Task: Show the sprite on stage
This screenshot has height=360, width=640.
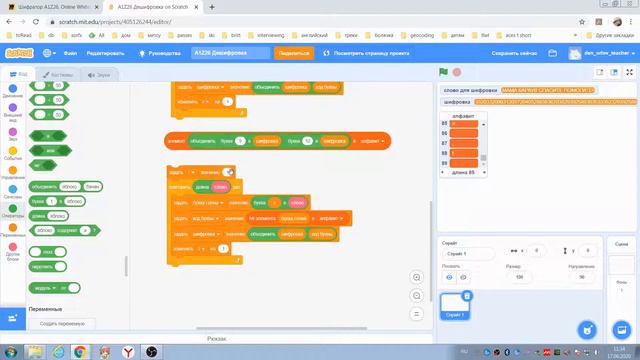Action: tap(449, 278)
